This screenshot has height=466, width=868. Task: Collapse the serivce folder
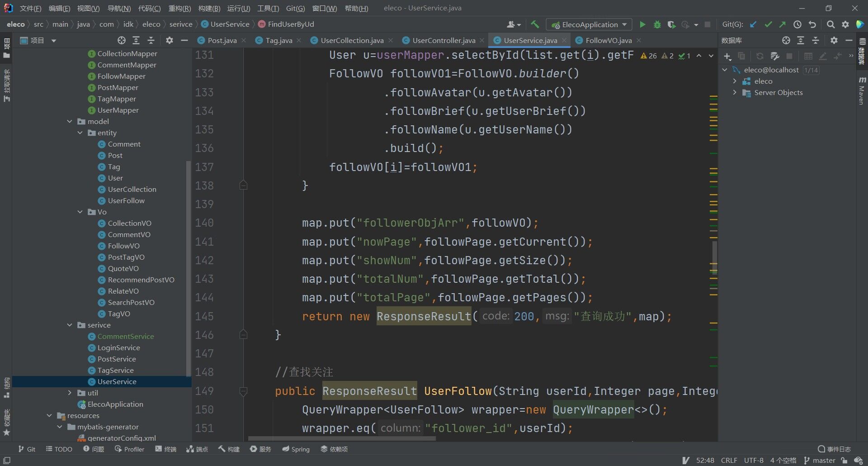[70, 325]
